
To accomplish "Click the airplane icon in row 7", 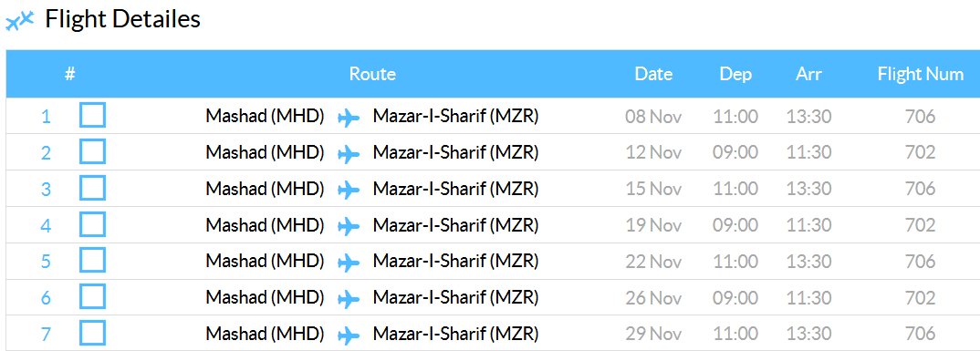I will (x=349, y=335).
